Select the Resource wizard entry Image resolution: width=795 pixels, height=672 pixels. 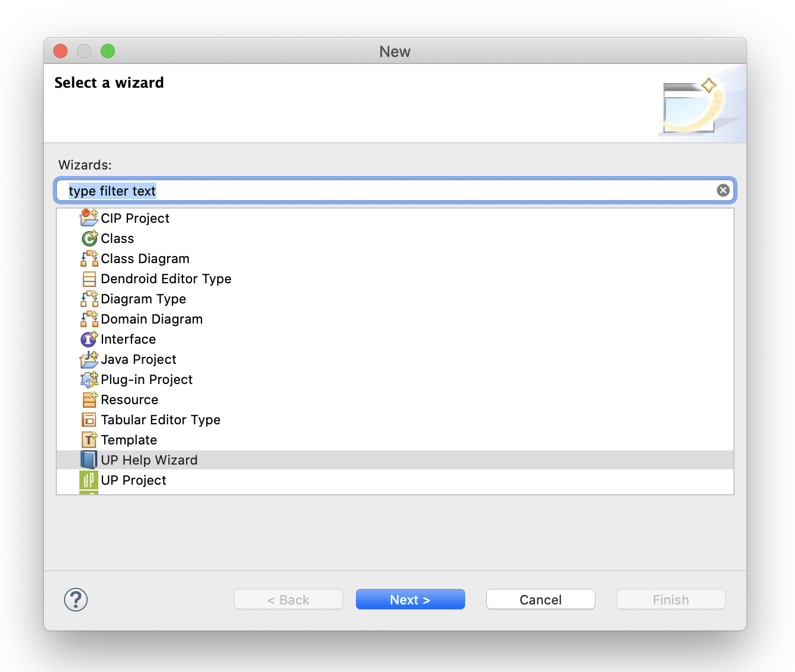click(129, 400)
